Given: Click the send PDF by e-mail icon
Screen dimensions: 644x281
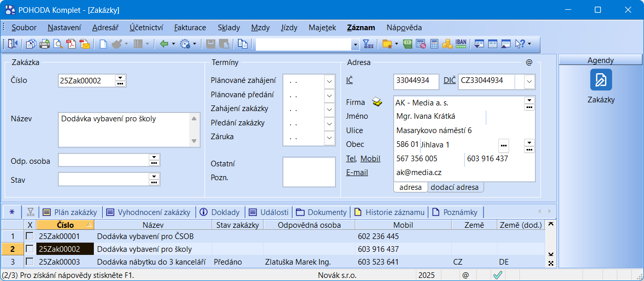Looking at the screenshot, I should (x=85, y=44).
